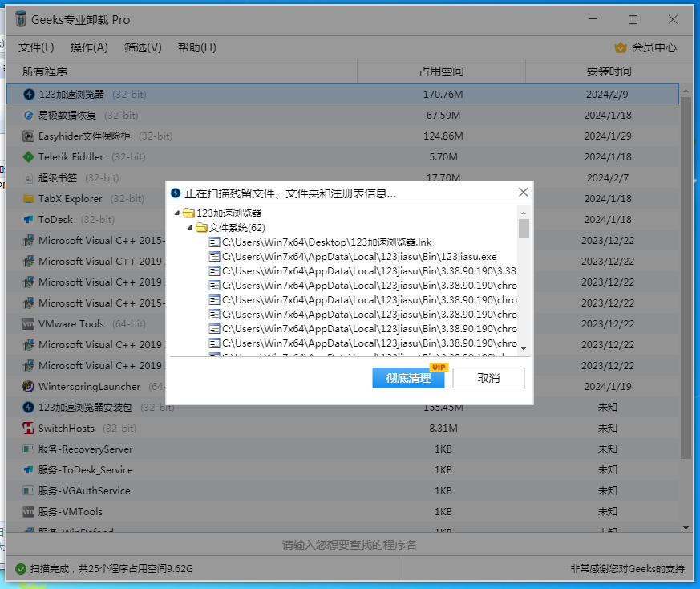The height and width of the screenshot is (589, 700).
Task: Click the 文件系统(62) folder icon
Action: click(202, 227)
